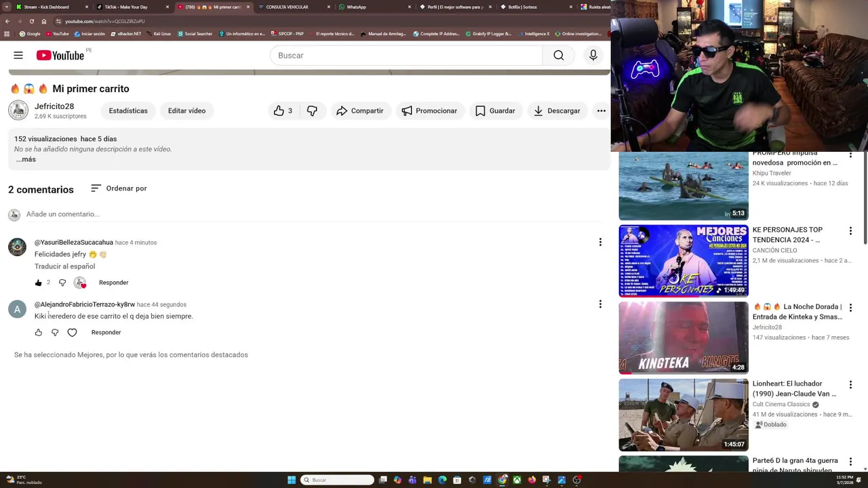
Task: Open options for Lionheart suggested video
Action: (850, 385)
